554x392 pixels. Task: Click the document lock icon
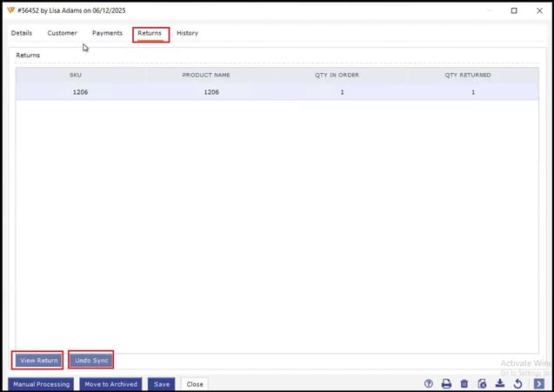tap(482, 383)
